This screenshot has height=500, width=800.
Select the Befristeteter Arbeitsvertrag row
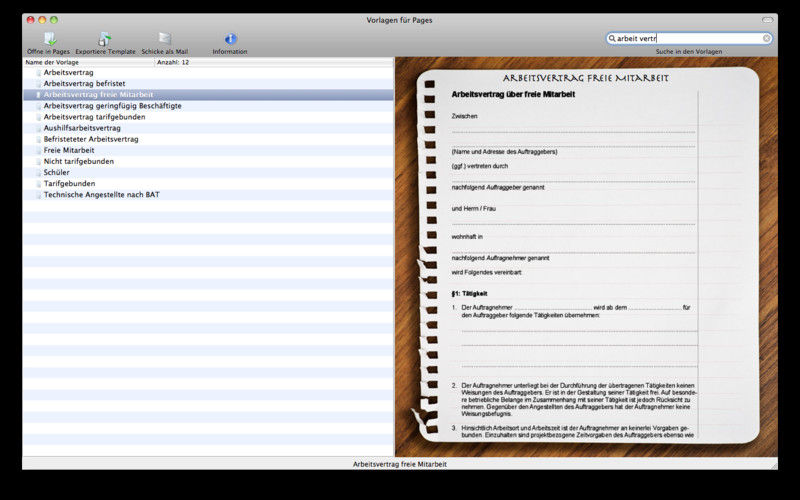tap(208, 139)
